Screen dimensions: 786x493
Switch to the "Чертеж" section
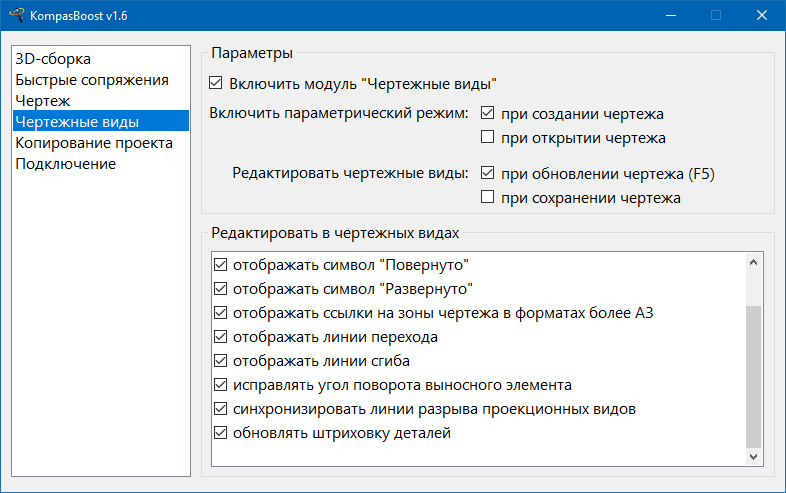point(42,101)
